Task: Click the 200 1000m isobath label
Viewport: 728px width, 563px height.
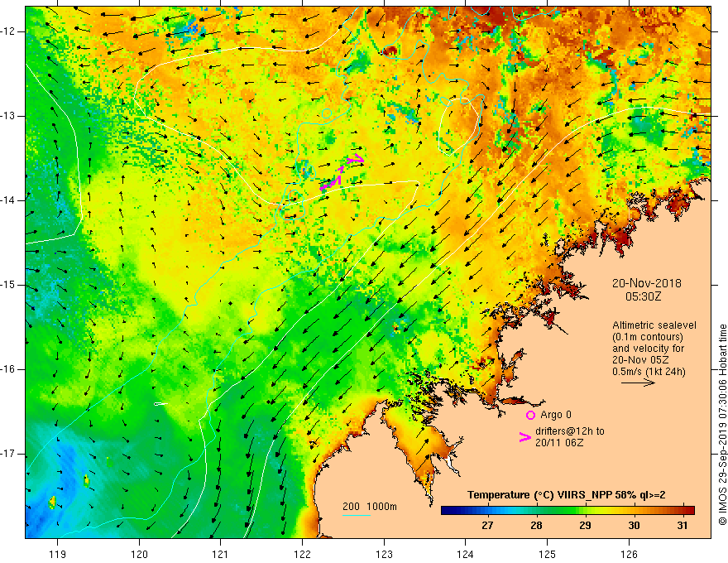Action: [x=370, y=507]
